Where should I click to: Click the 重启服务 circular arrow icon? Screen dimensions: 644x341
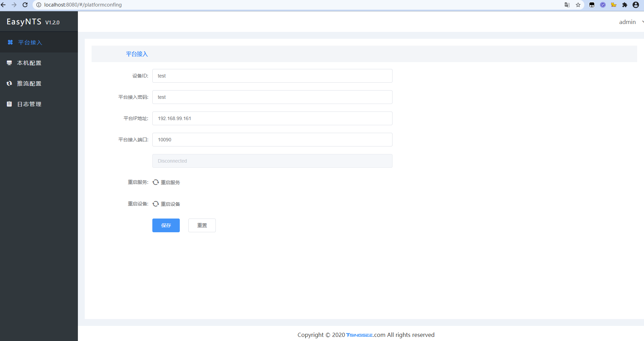pyautogui.click(x=156, y=182)
